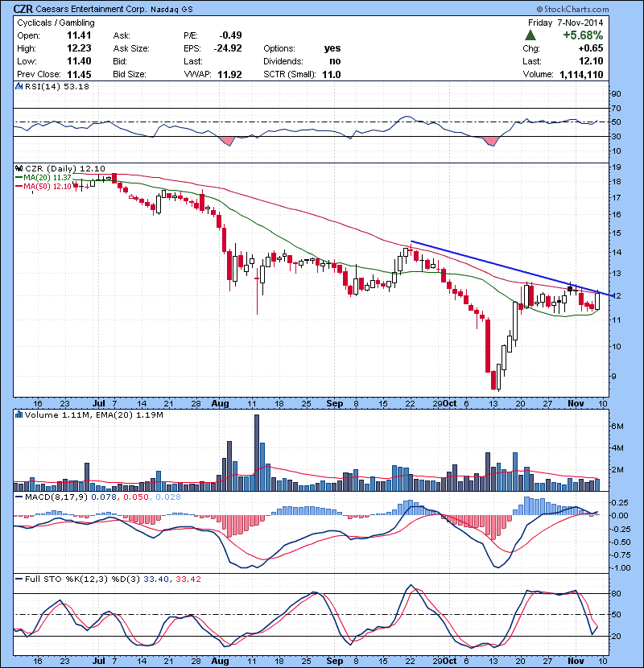Click the Sep label on the price chart's date axis

click(335, 403)
